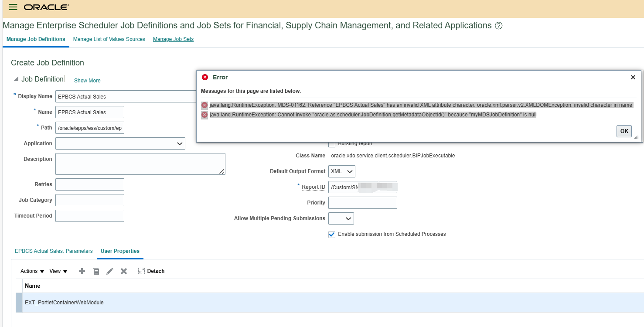Click the Show More link

(x=87, y=81)
